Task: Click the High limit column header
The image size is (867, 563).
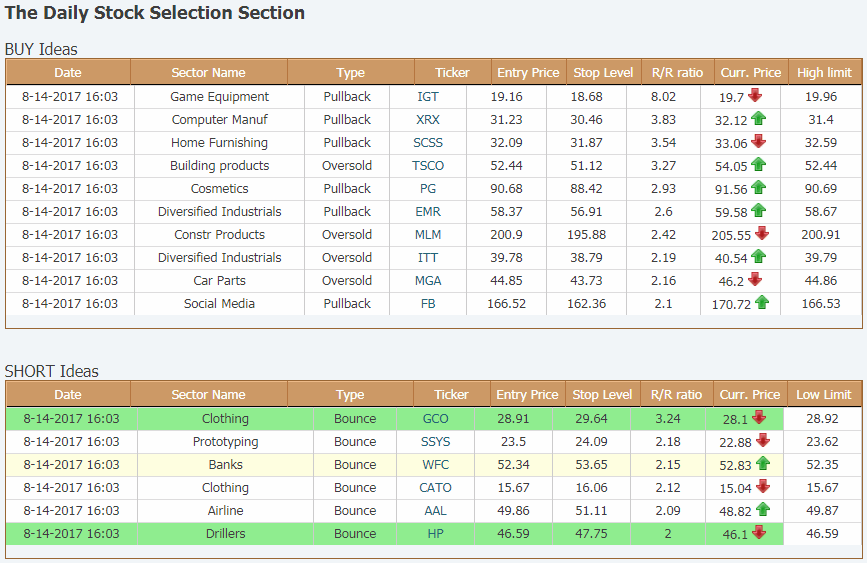Action: tap(824, 72)
